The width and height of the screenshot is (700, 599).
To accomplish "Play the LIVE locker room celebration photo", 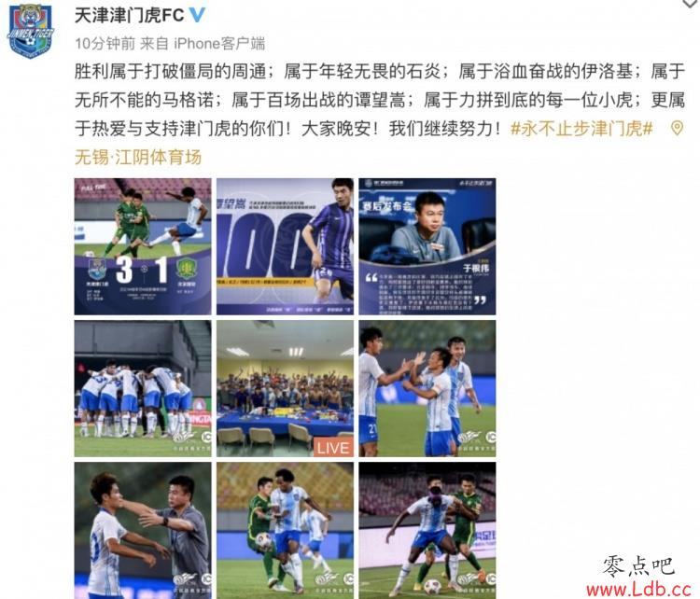I will pos(285,388).
